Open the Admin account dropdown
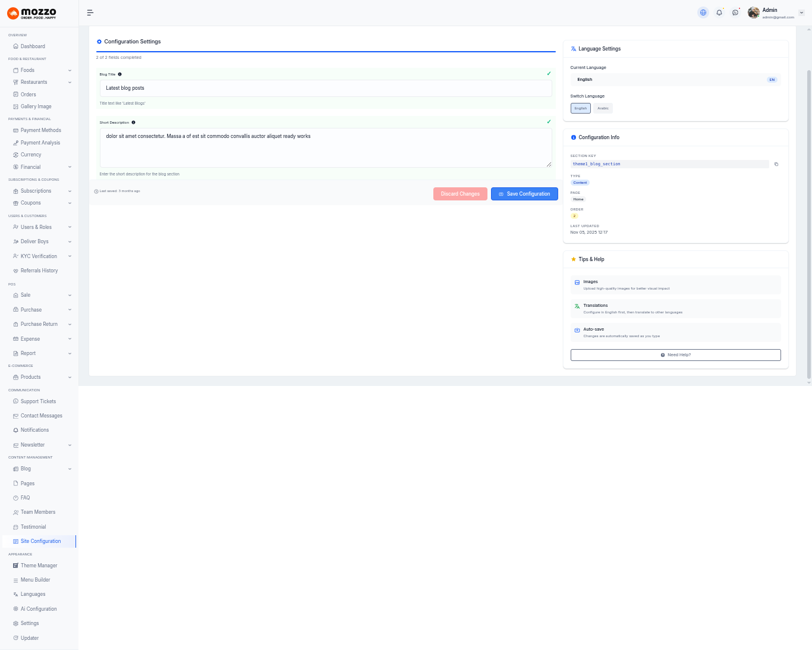This screenshot has width=812, height=650. [x=776, y=12]
